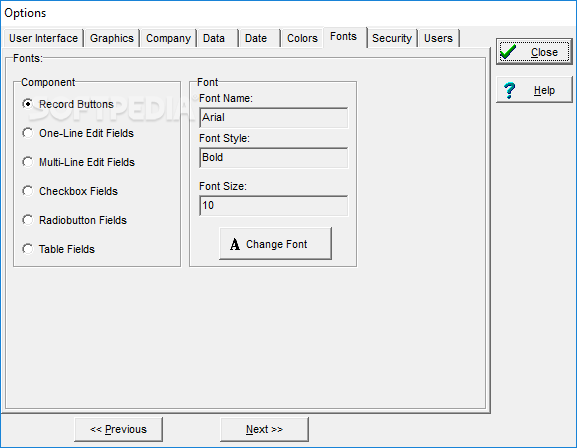Click the Font Size: label
The image size is (577, 448).
pyautogui.click(x=223, y=186)
